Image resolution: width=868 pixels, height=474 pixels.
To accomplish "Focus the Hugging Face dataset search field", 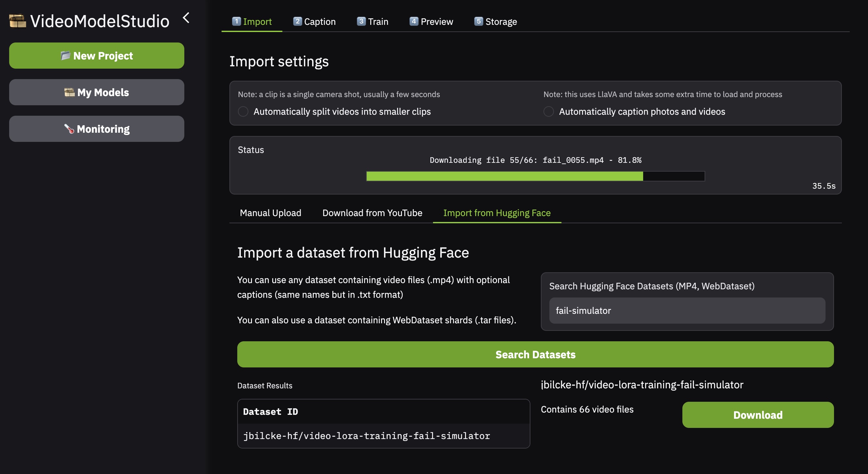I will click(687, 311).
